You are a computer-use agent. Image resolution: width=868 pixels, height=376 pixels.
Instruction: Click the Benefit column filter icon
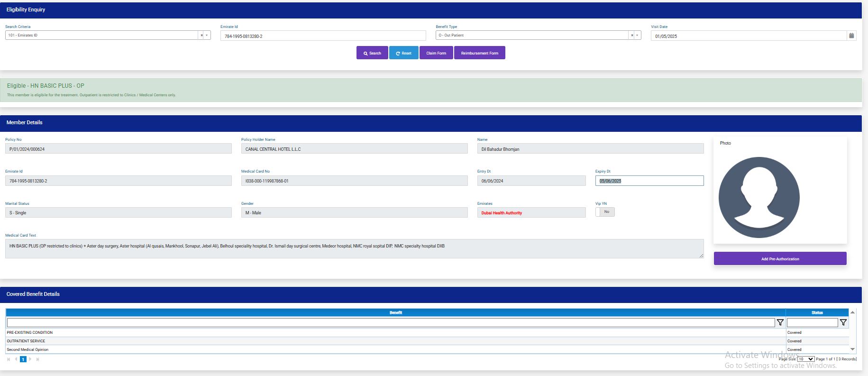click(780, 322)
